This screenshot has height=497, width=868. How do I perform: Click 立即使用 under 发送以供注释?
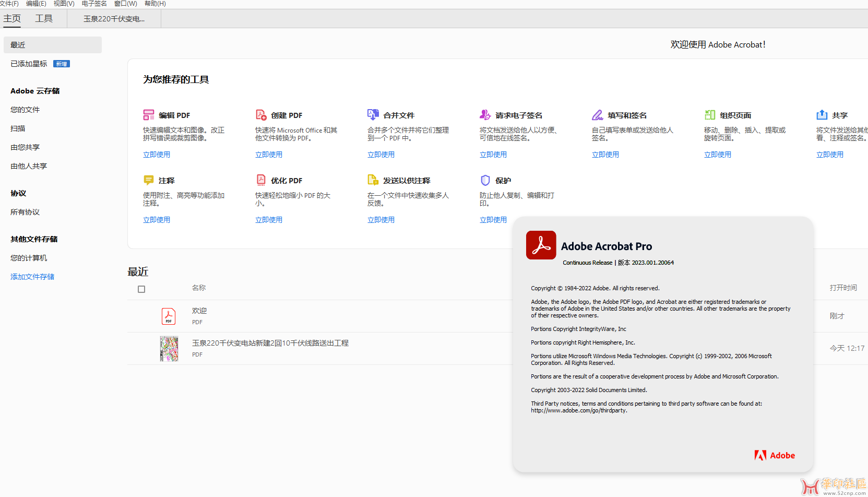point(381,220)
